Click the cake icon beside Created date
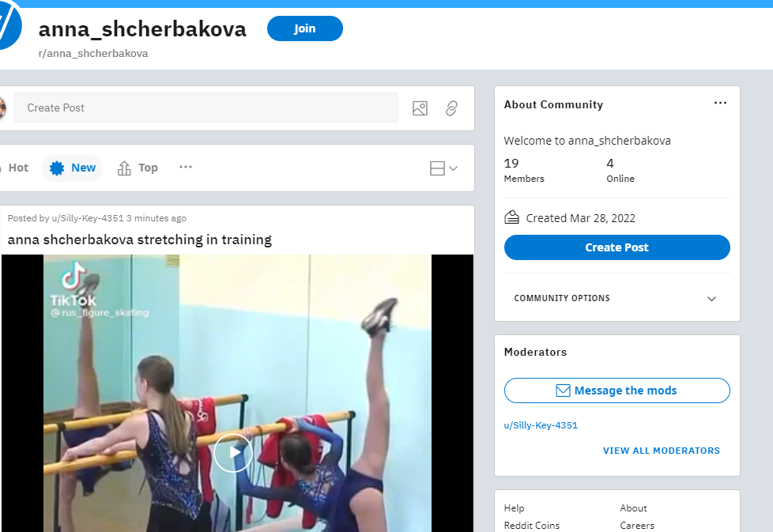Screen dimensions: 773x532 pos(511,217)
